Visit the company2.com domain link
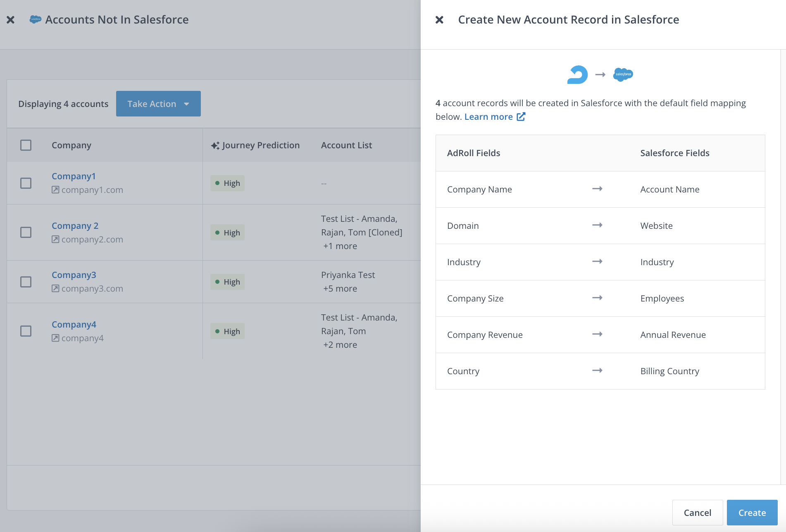 (x=92, y=240)
